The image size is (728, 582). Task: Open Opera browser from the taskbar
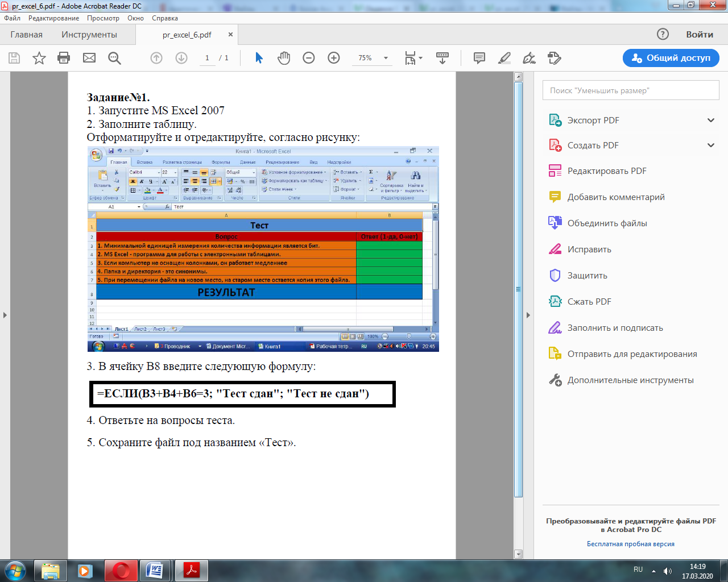pos(121,571)
